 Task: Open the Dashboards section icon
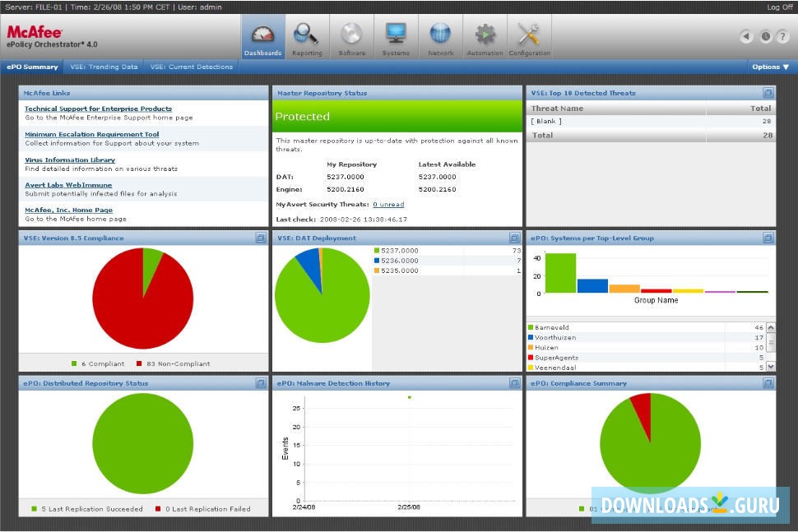262,37
